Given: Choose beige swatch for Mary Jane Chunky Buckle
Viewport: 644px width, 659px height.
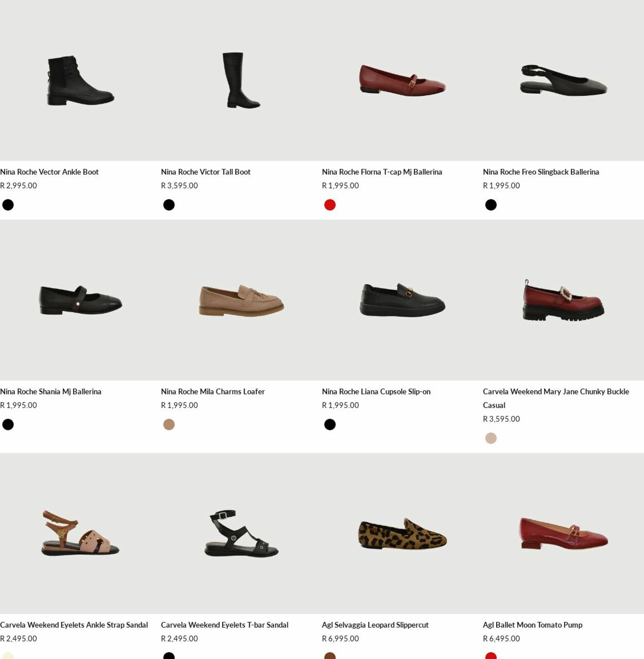Looking at the screenshot, I should (x=491, y=438).
